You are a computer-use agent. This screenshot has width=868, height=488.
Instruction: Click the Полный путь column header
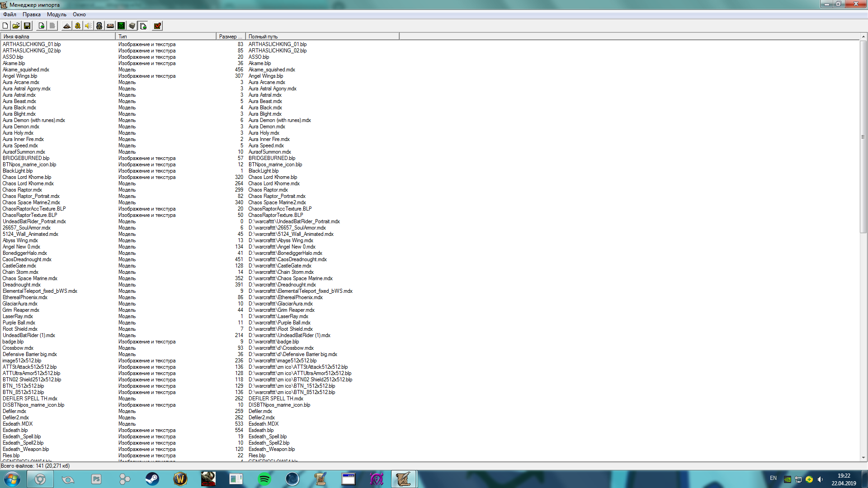click(322, 37)
